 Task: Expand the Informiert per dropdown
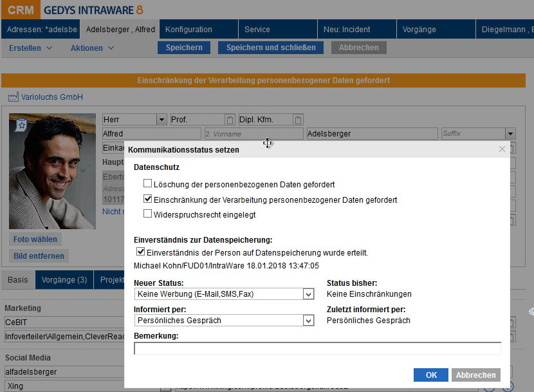point(308,321)
